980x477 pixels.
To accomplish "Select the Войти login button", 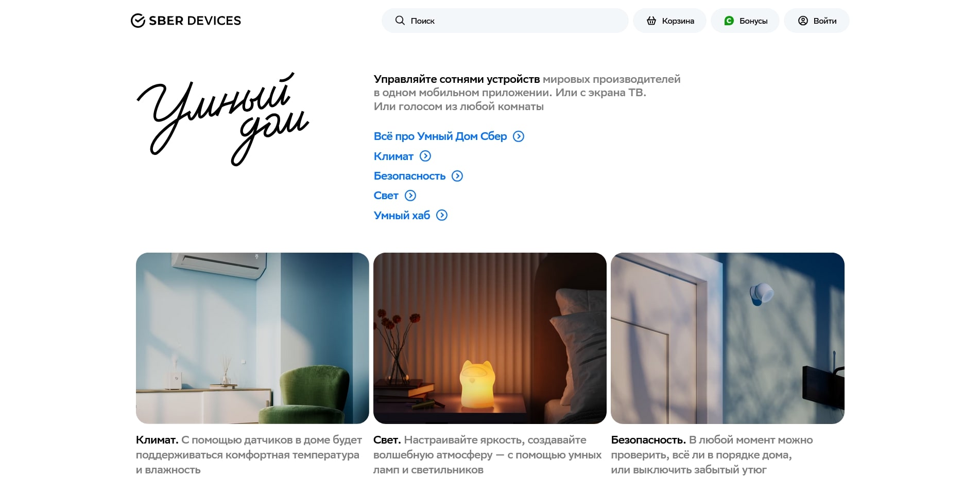I will click(x=816, y=21).
